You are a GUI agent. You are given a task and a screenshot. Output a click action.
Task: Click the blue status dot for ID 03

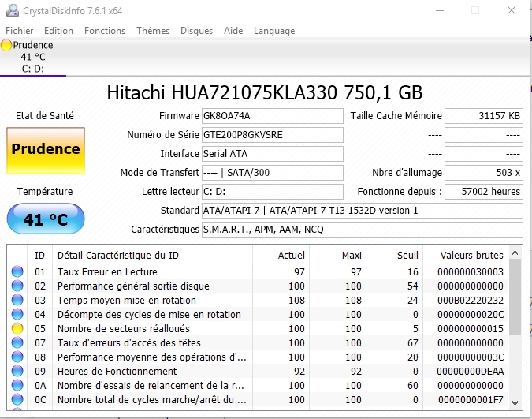click(17, 300)
